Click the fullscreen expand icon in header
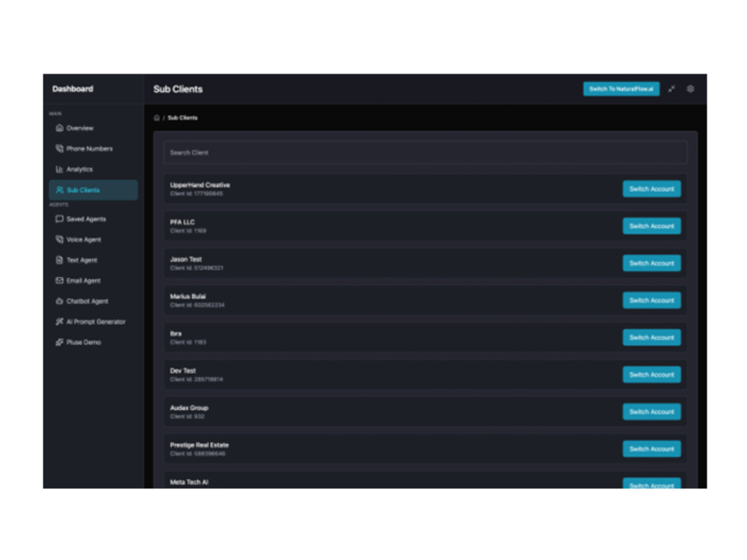 click(x=672, y=89)
